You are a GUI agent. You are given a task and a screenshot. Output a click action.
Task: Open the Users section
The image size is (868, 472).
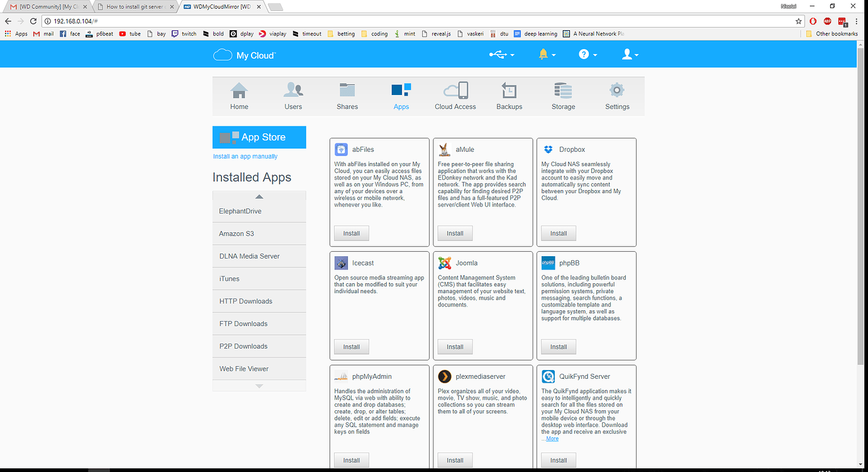(293, 96)
